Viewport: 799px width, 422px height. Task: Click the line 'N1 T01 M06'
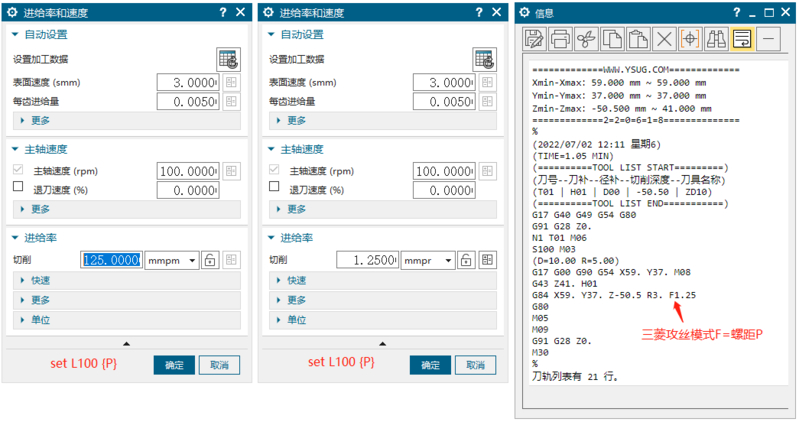coord(559,238)
